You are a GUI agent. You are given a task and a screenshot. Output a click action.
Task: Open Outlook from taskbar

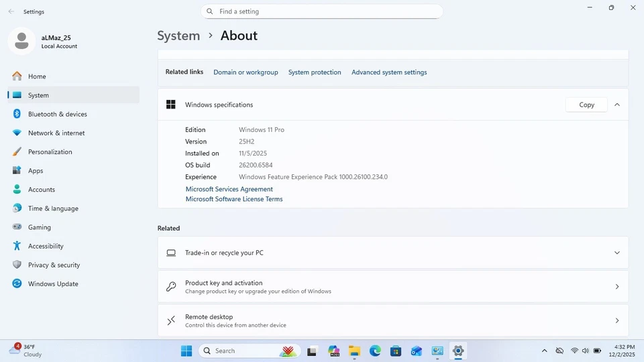(x=417, y=351)
